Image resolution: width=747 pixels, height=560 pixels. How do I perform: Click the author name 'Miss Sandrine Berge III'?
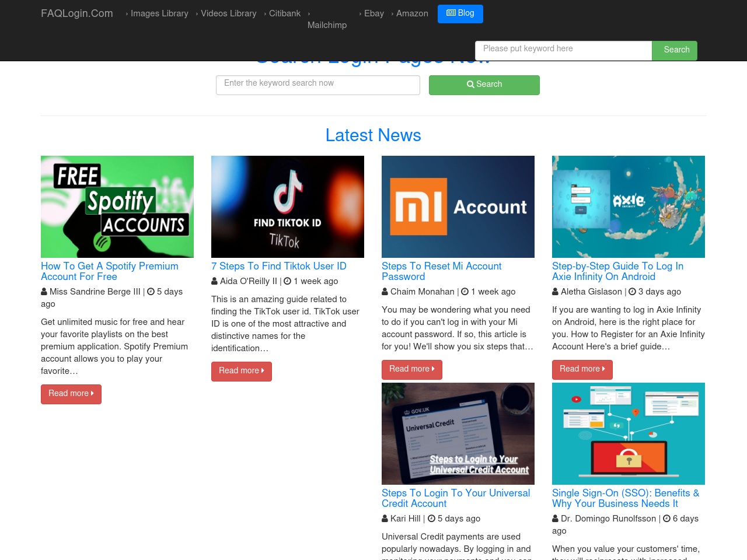point(95,292)
